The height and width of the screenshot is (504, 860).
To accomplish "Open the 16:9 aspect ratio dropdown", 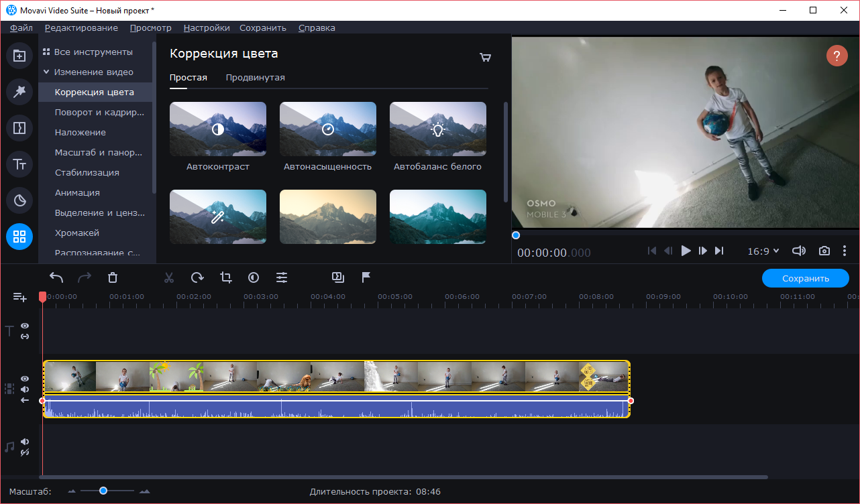I will coord(763,251).
